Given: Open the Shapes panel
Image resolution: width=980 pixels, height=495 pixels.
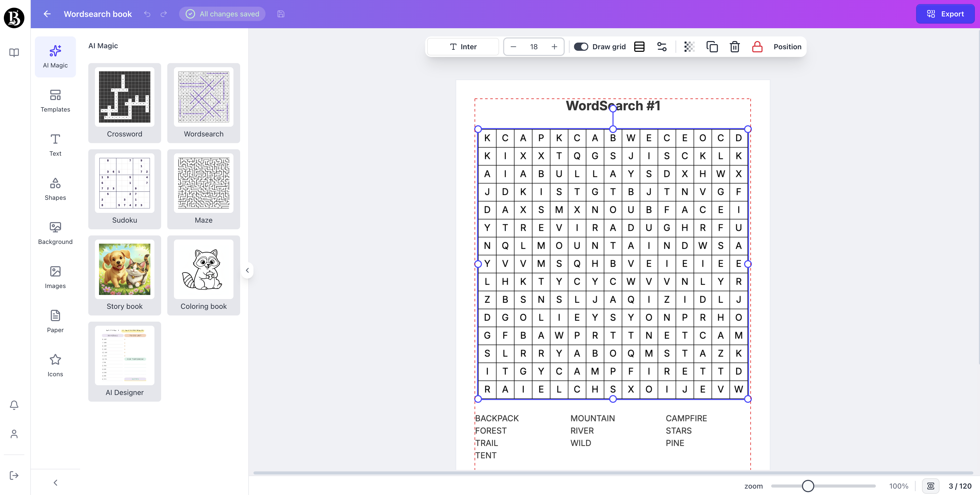Looking at the screenshot, I should (x=55, y=189).
